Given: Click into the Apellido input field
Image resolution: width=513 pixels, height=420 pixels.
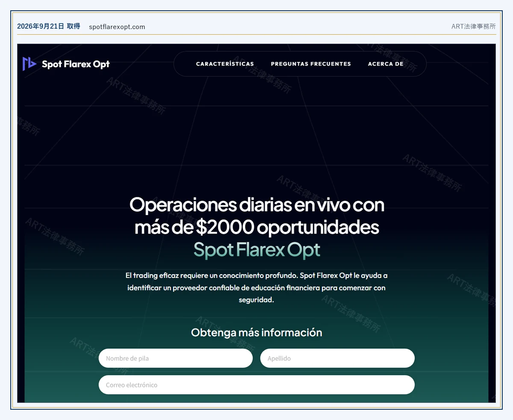Looking at the screenshot, I should tap(337, 358).
